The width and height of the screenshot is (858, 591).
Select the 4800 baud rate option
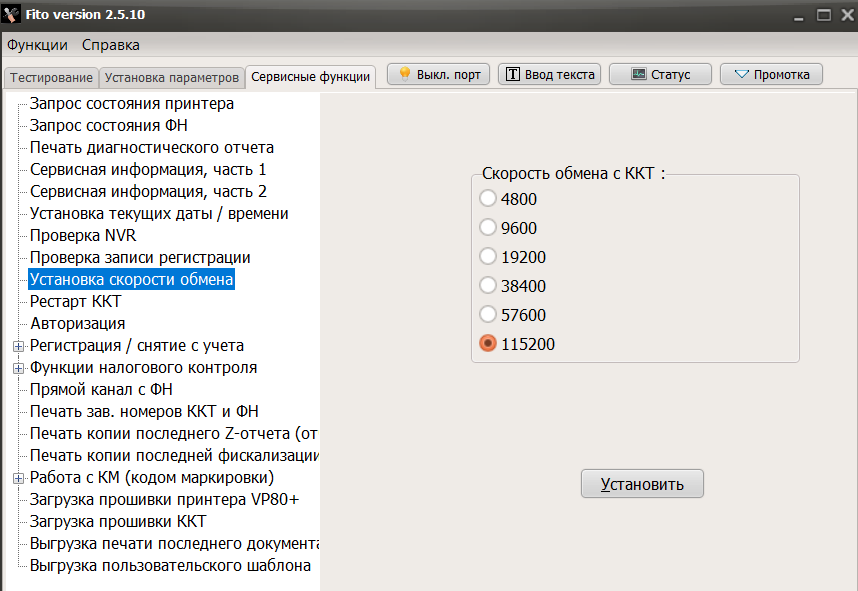488,199
